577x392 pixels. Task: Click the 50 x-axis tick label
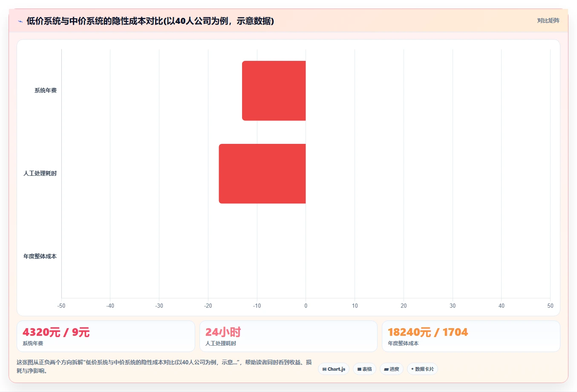coord(550,306)
